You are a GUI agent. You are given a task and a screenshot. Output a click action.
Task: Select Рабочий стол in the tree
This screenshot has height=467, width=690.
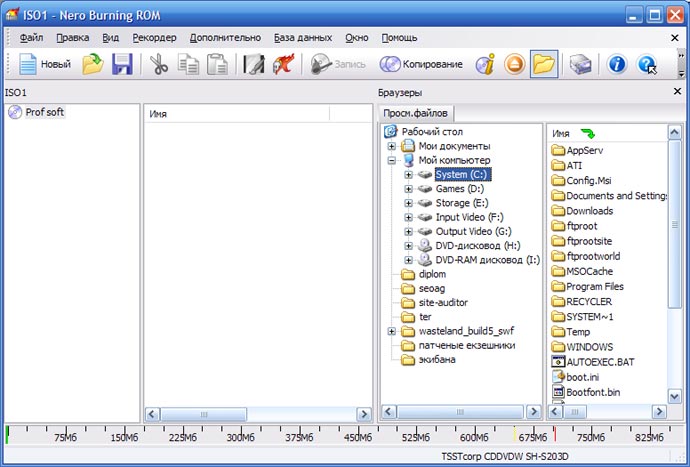click(x=432, y=132)
